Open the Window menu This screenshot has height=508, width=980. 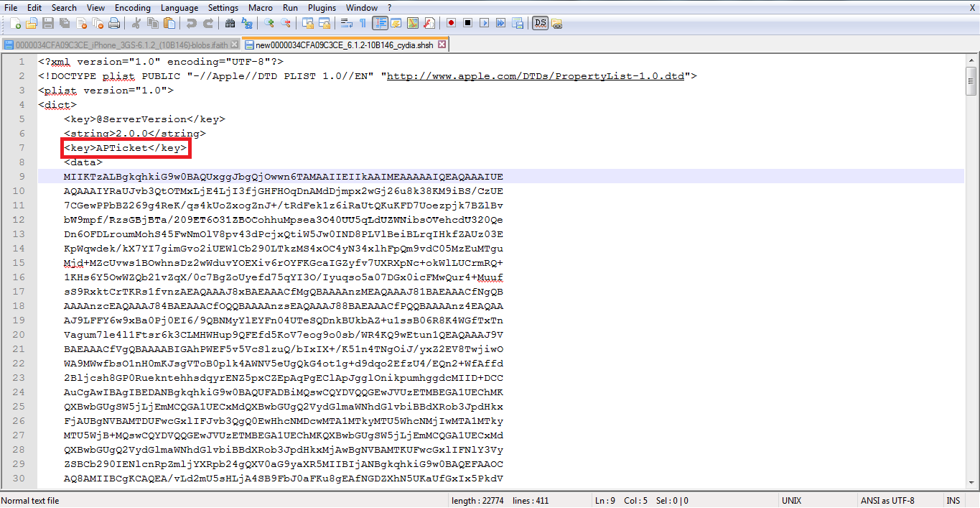click(x=362, y=7)
